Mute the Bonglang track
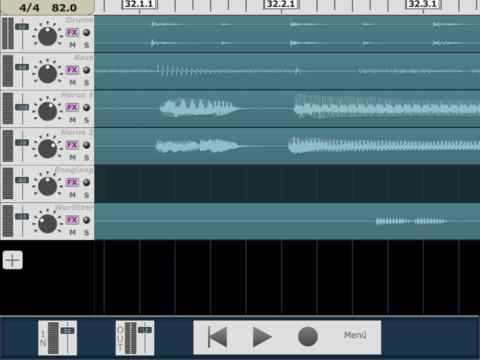Screen dimensions: 480x360 (73, 195)
